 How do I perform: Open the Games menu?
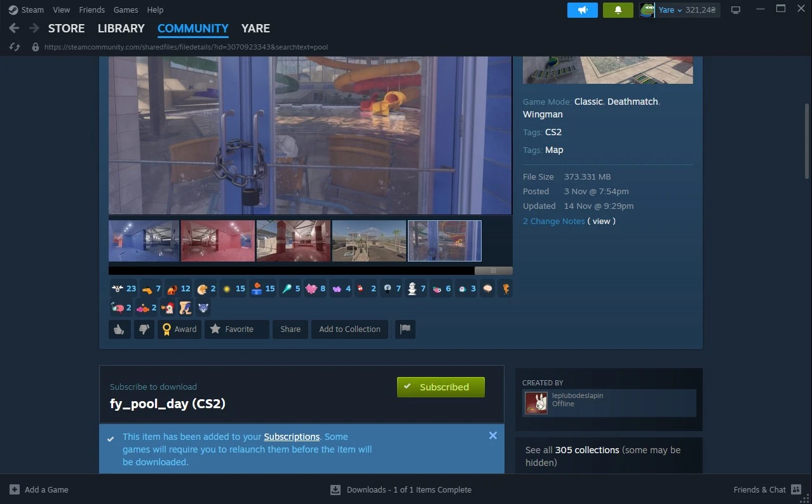click(126, 10)
